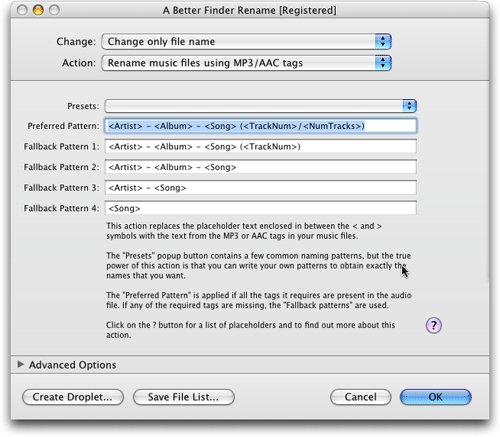Click in the Fallback Pattern 4 field
The height and width of the screenshot is (437, 500).
coord(261,208)
